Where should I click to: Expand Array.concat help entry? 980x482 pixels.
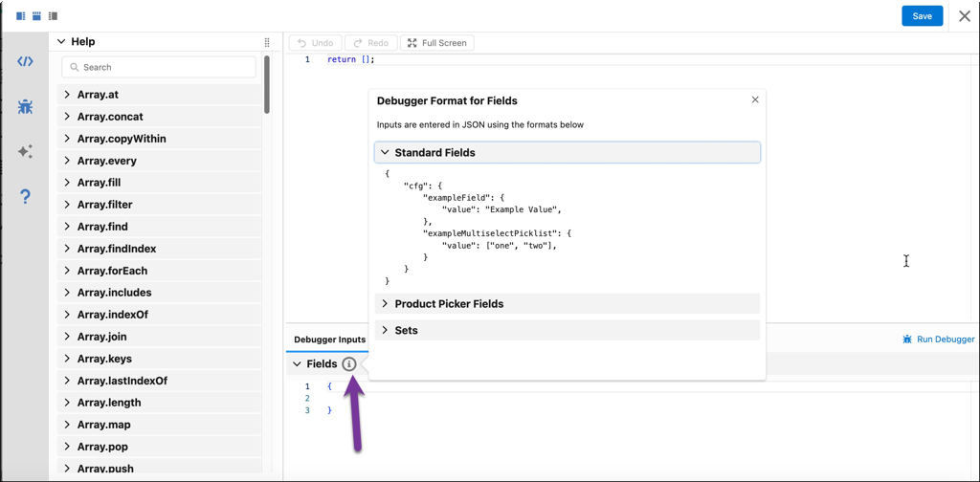tap(159, 117)
